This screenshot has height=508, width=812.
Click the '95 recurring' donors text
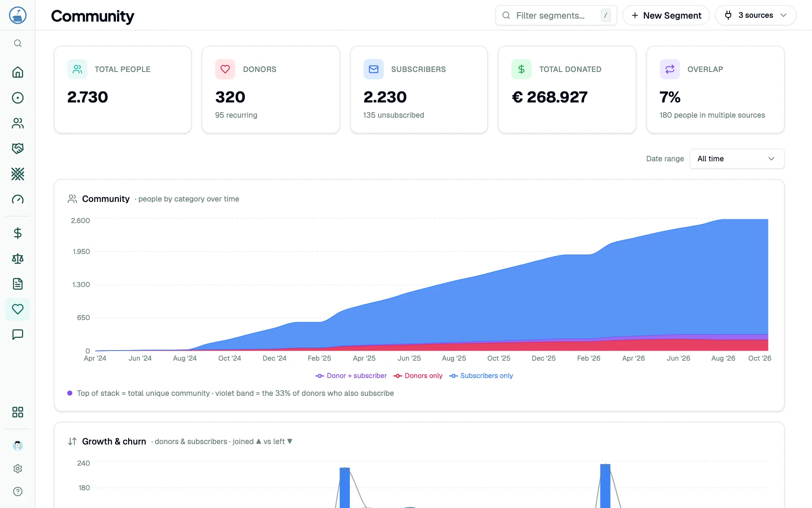(236, 115)
